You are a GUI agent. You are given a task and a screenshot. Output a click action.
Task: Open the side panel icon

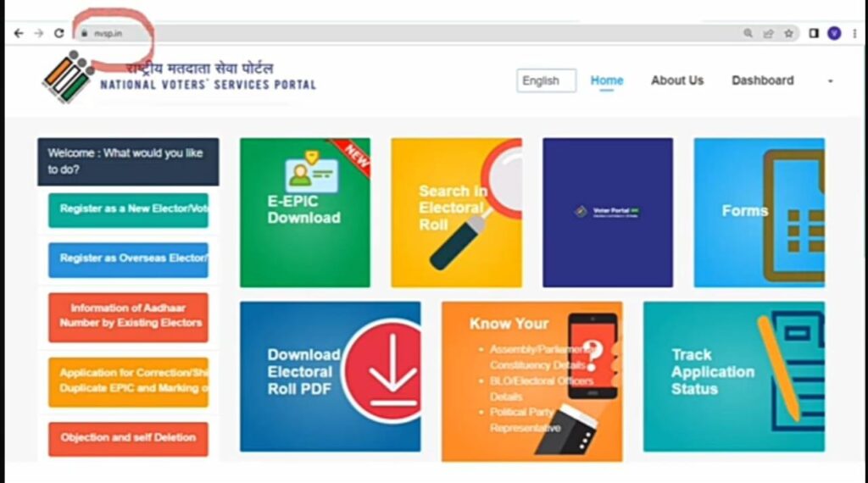pyautogui.click(x=813, y=34)
